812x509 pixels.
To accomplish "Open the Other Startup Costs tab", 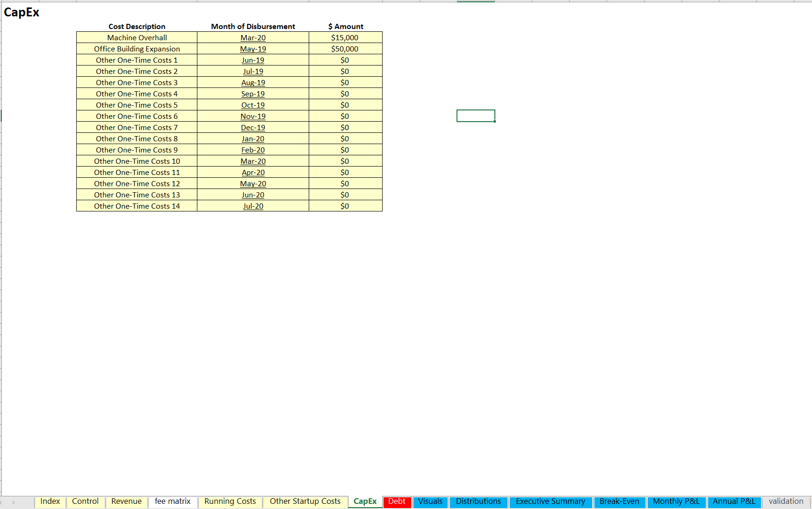I will click(305, 502).
